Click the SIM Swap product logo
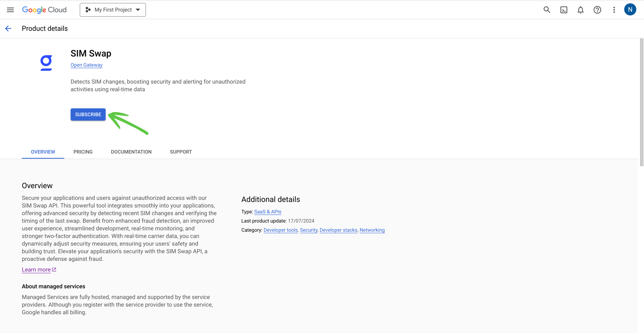This screenshot has height=333, width=644. (46, 63)
